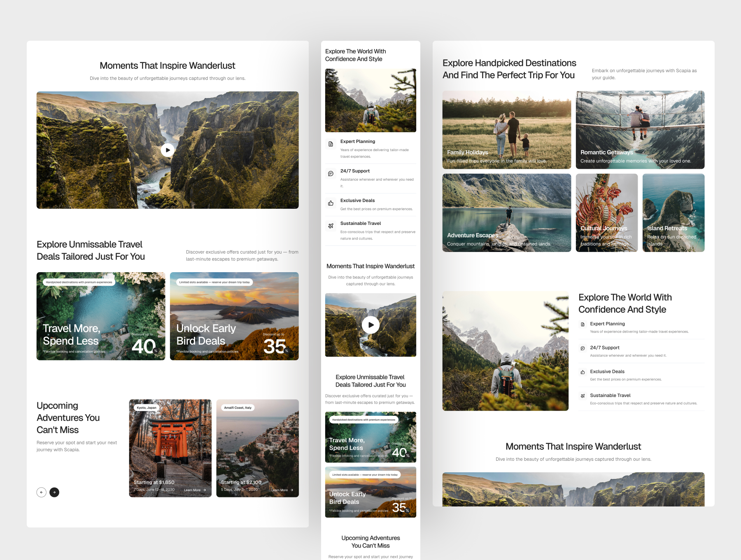The height and width of the screenshot is (560, 741).
Task: Play the large canyon video in the wide layout
Action: pos(168,150)
